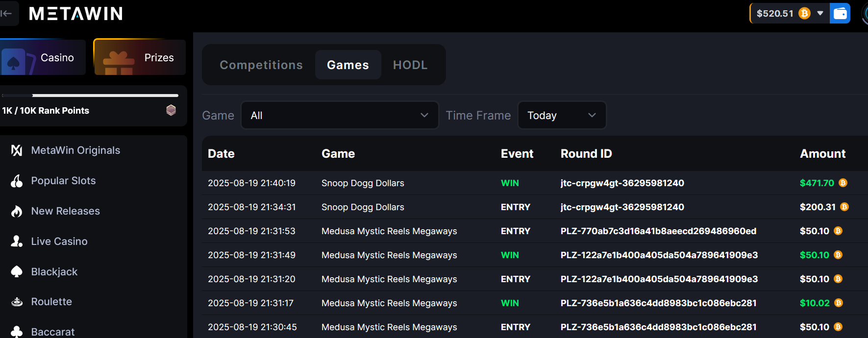Click the WIN event in the 21:31:49 row

(x=510, y=255)
